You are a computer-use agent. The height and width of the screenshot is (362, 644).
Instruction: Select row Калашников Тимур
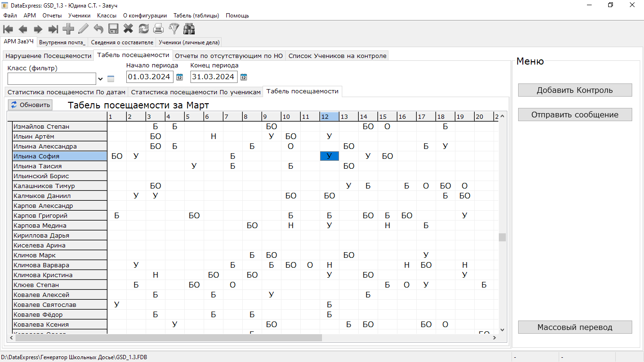tap(60, 186)
